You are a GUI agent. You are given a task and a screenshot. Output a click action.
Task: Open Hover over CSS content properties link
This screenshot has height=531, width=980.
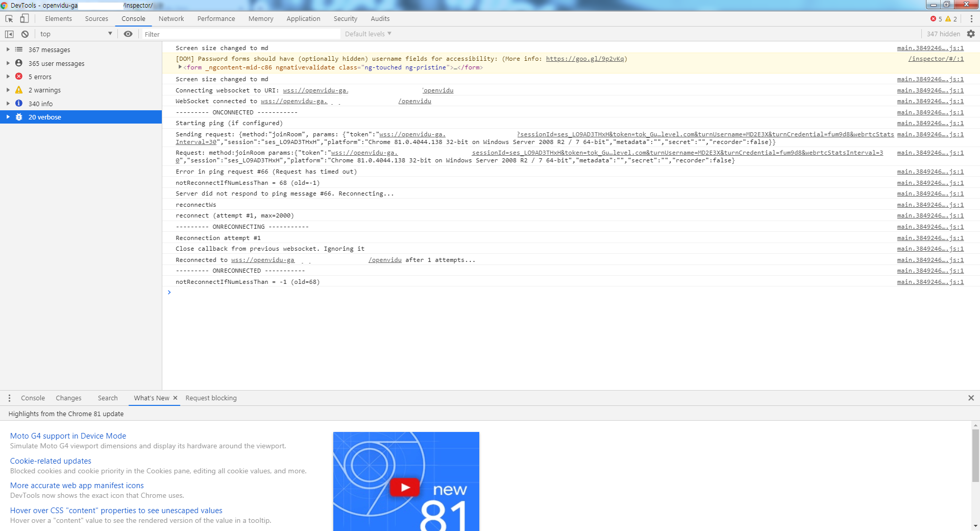116,511
